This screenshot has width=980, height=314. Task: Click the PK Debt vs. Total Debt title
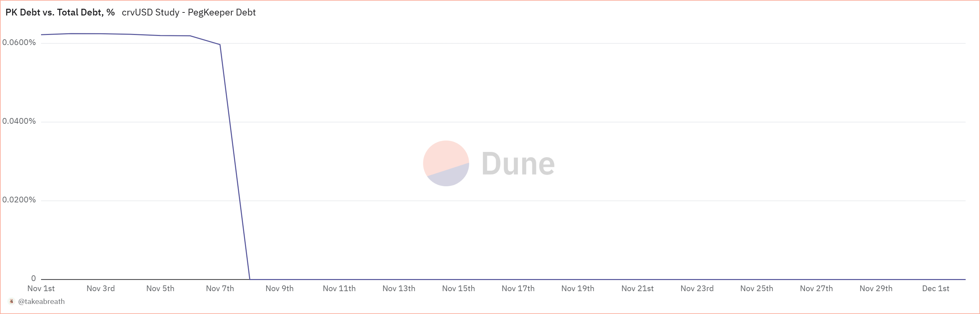point(60,12)
